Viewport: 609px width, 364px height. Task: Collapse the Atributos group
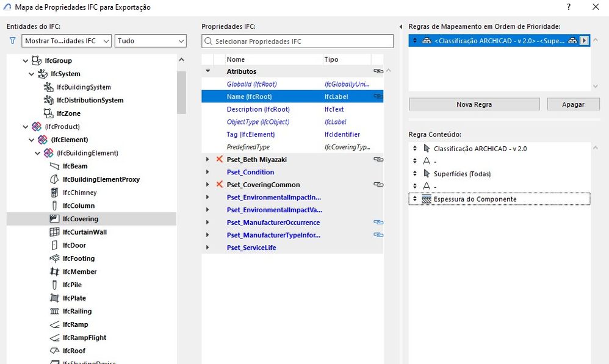tap(208, 71)
